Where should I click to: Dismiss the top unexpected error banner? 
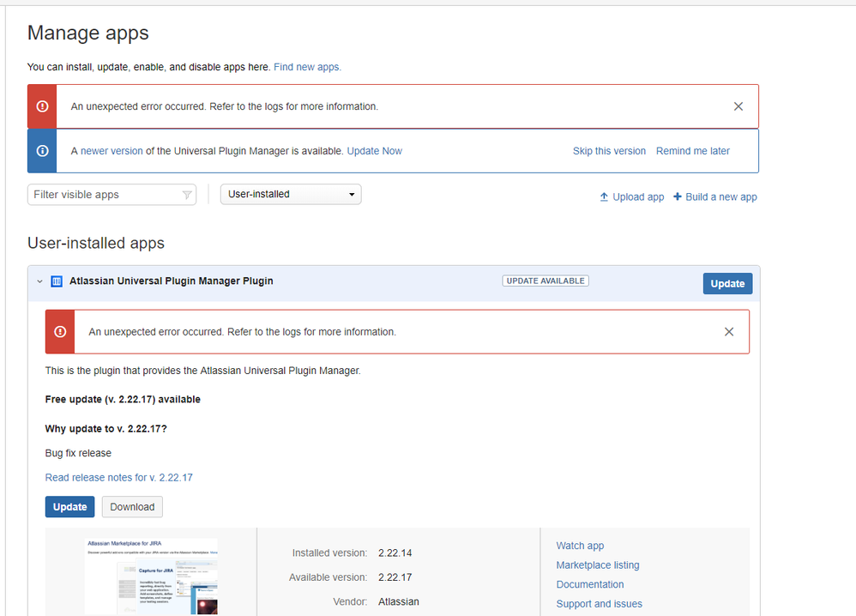738,106
